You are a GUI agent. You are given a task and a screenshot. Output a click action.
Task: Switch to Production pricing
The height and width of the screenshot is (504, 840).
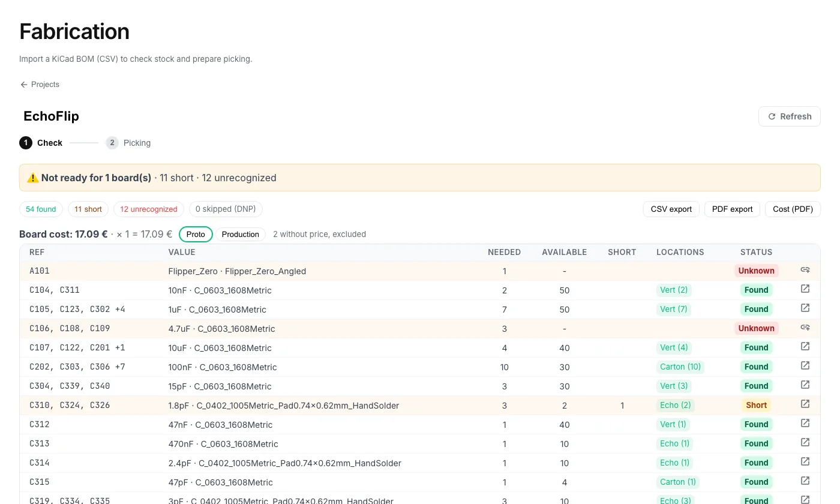tap(241, 234)
